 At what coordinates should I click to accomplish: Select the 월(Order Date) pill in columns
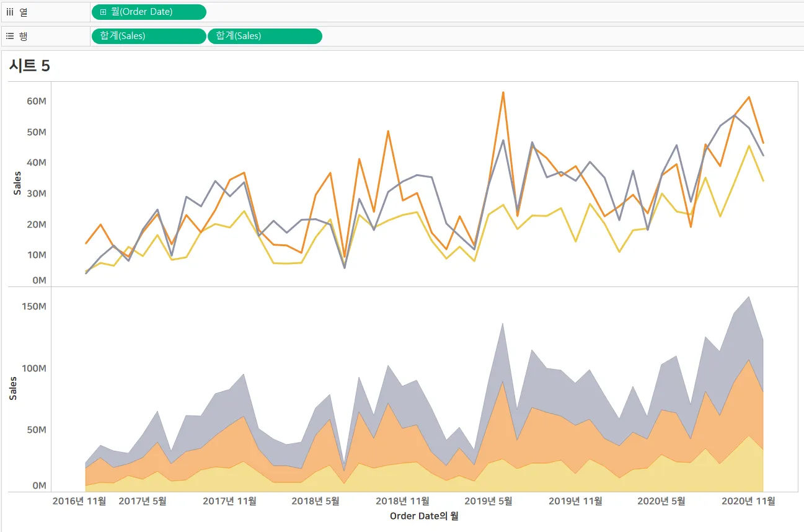click(149, 12)
